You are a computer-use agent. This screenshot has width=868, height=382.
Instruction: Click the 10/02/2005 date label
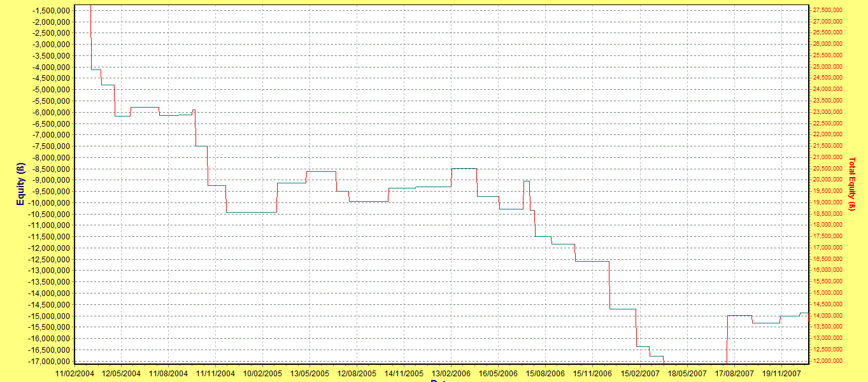[x=262, y=373]
